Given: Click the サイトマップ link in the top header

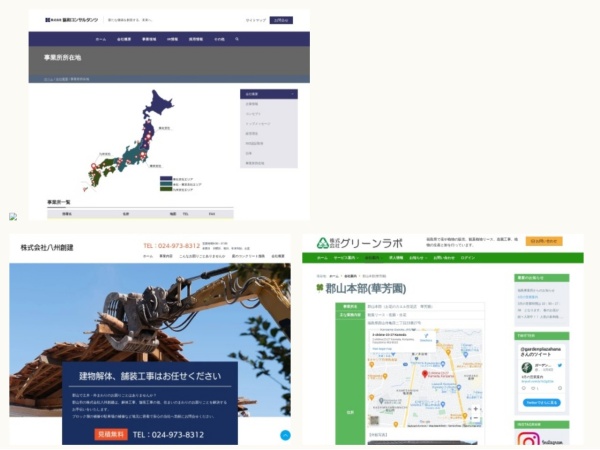Looking at the screenshot, I should (256, 20).
